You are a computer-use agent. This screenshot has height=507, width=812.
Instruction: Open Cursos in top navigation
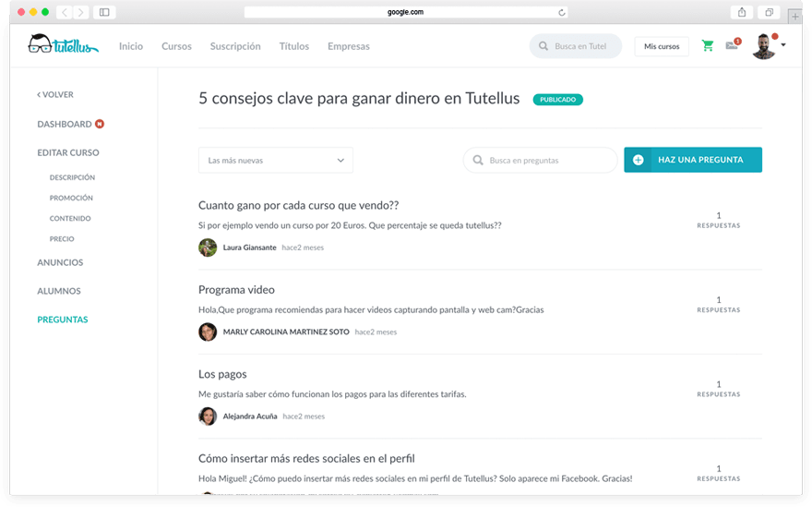pyautogui.click(x=176, y=46)
